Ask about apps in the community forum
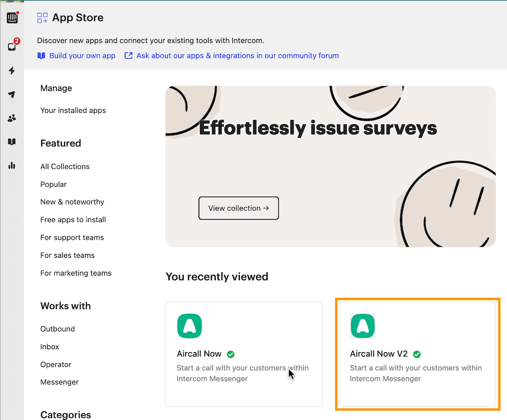The width and height of the screenshot is (507, 420). tap(237, 55)
